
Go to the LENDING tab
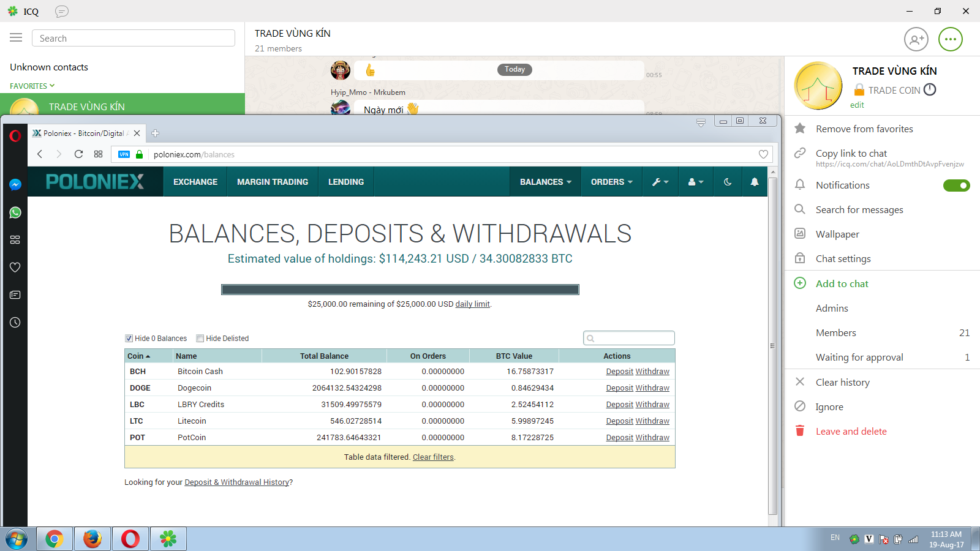[x=345, y=182]
